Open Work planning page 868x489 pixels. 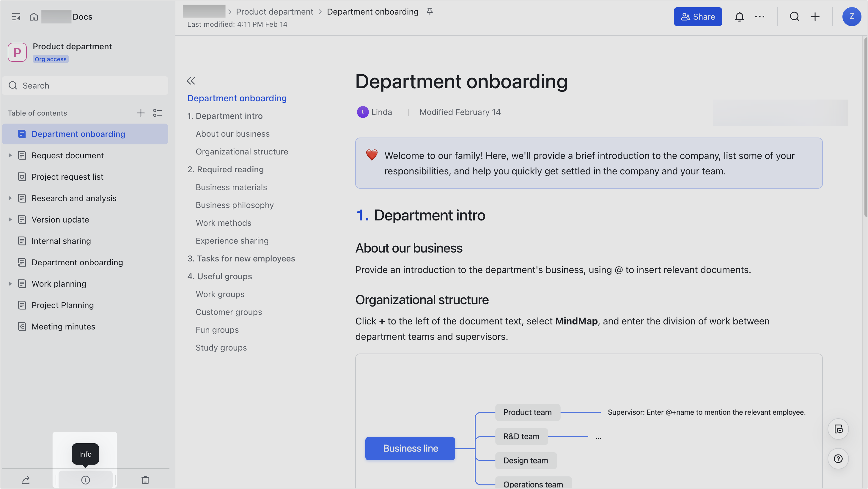tap(59, 283)
